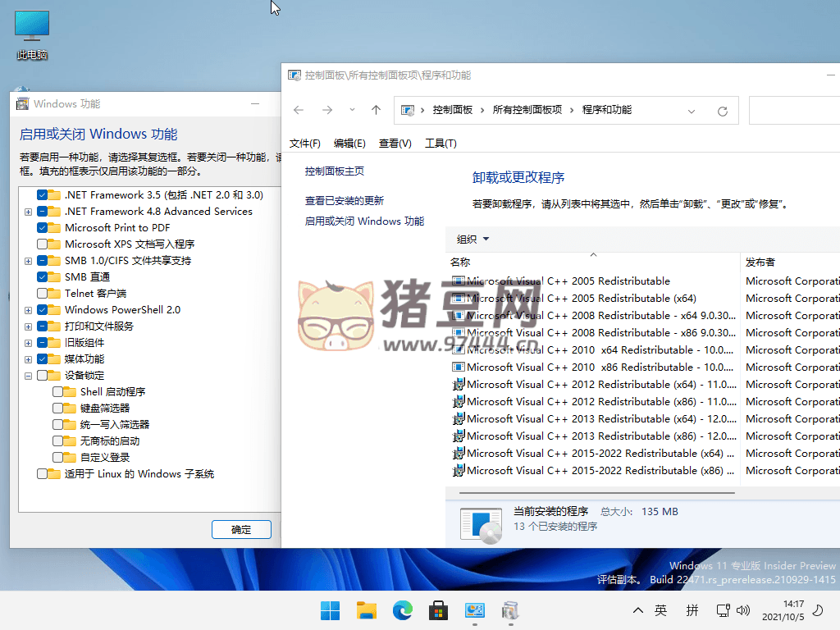Select Visual C++ 2015-2022 Redistributable (x86) icon
This screenshot has width=840, height=630.
pos(458,471)
